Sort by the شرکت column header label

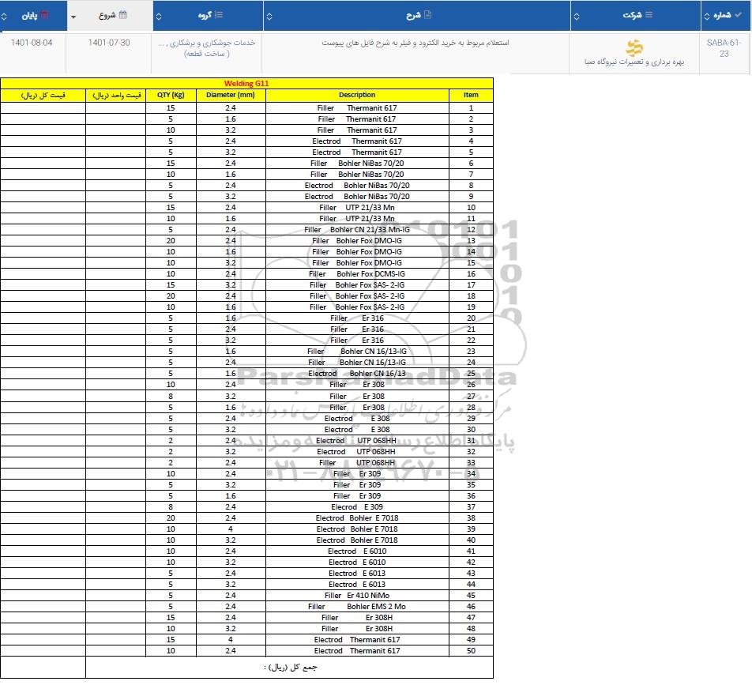click(x=632, y=15)
